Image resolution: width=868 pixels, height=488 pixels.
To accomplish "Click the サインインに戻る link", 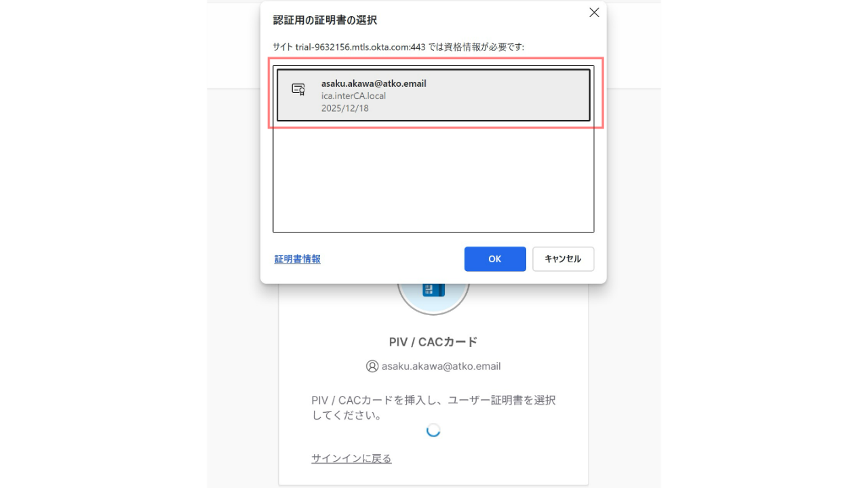I will (351, 459).
